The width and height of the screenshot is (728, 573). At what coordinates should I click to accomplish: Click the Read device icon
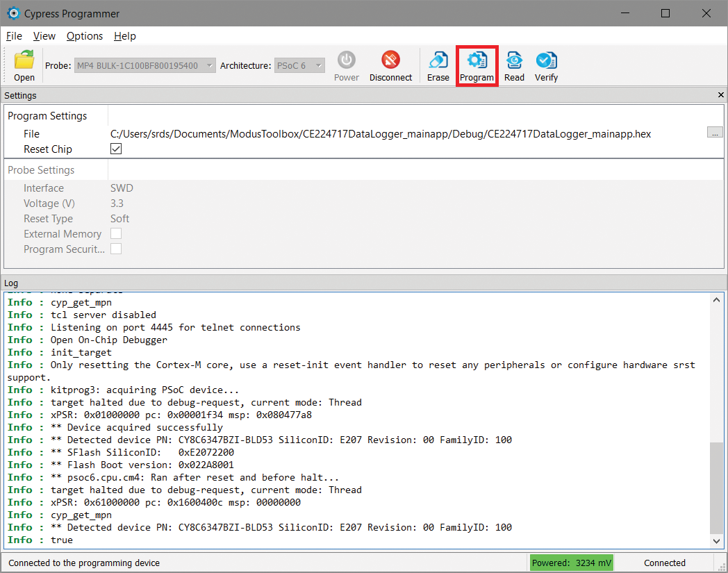click(514, 61)
